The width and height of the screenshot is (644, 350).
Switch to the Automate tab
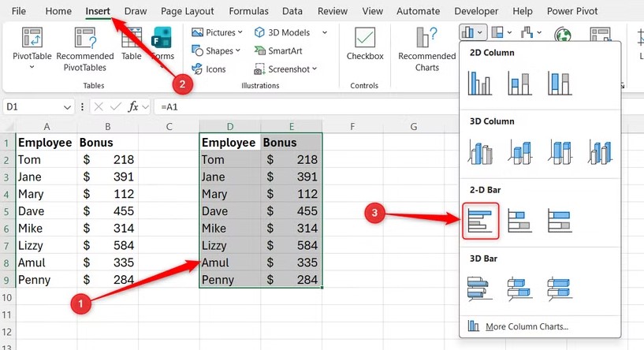[x=418, y=11]
